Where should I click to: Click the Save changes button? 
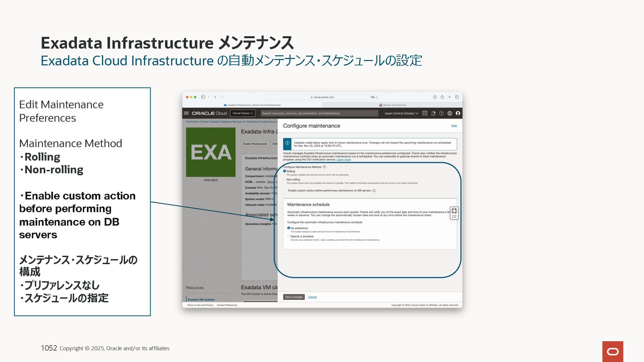[x=293, y=297]
